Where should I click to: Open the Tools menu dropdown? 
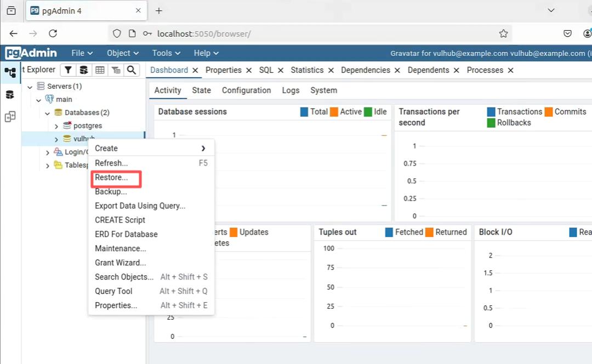(x=166, y=53)
